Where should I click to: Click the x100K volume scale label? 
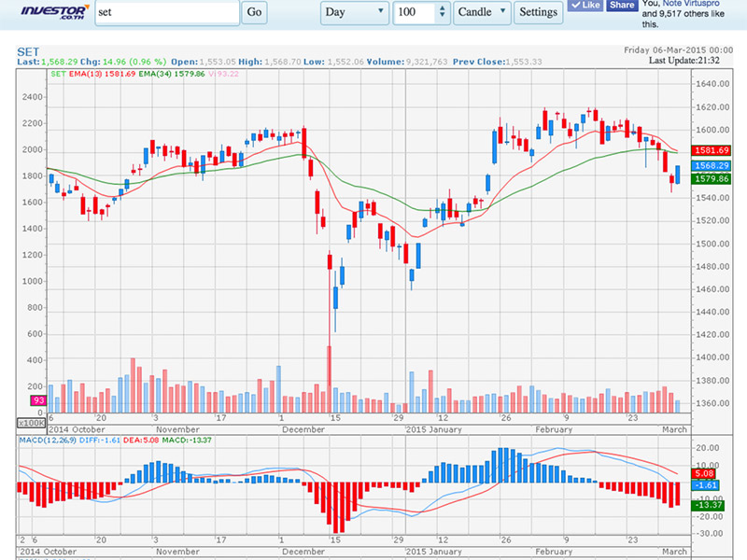point(32,423)
